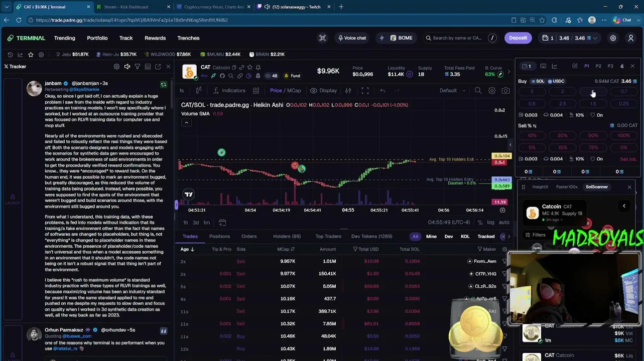Image resolution: width=644 pixels, height=361 pixels.
Task: Select the 50% sell button
Action: tap(593, 136)
